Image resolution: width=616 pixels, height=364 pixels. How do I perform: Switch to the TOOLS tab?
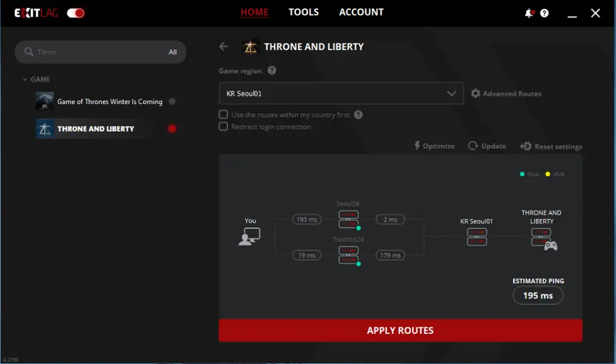[x=304, y=12]
